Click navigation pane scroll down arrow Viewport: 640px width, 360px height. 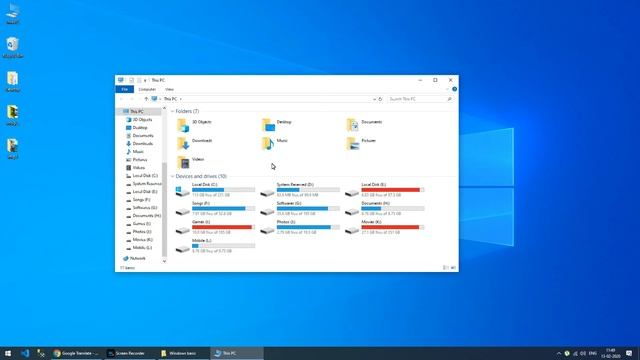[x=164, y=261]
